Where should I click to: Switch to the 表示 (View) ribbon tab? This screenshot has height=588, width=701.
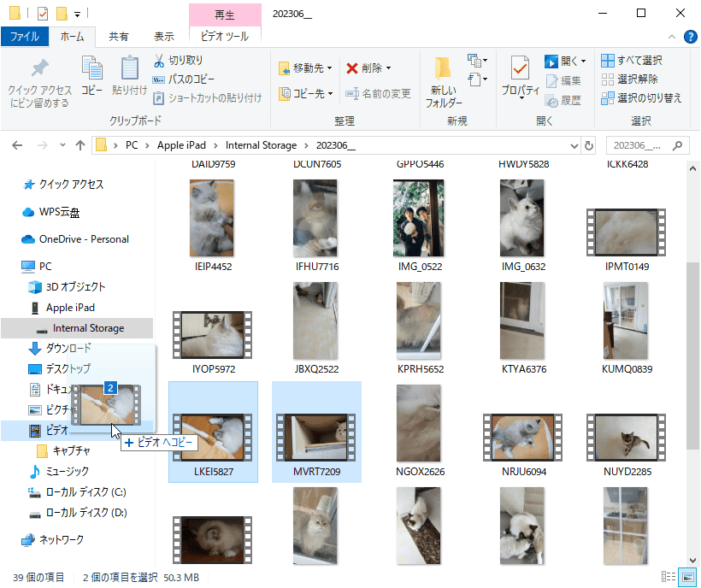(163, 37)
